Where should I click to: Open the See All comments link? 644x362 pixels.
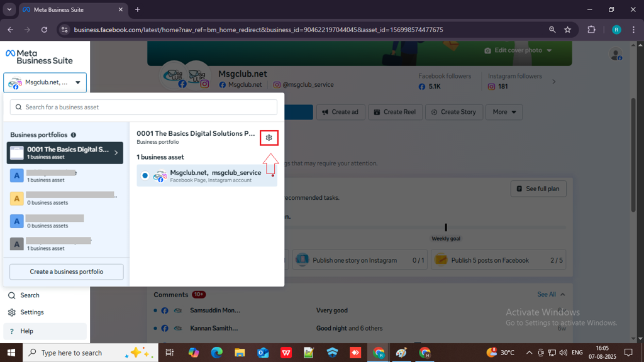547,295
